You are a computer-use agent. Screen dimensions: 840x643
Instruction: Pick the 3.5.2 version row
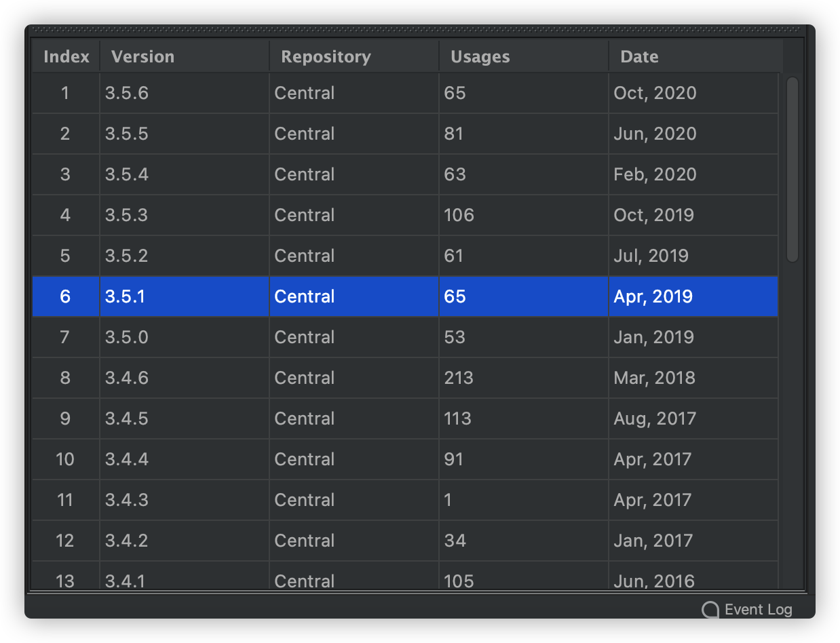pos(405,256)
